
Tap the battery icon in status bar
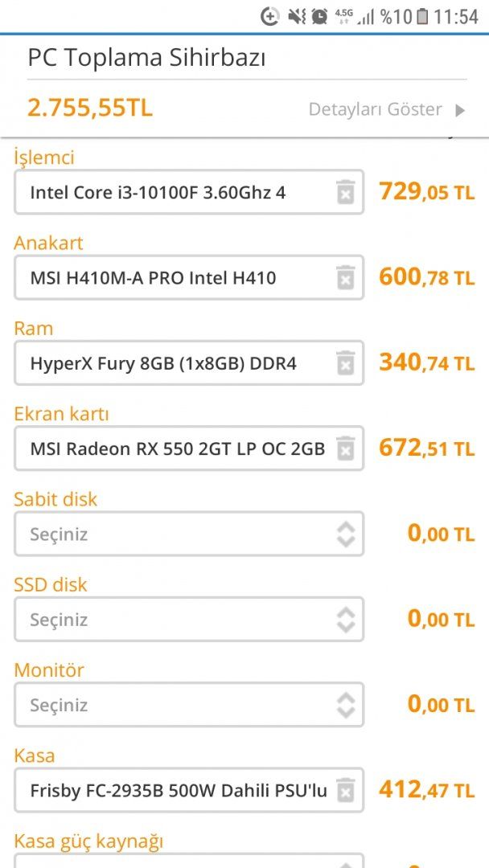coord(422,16)
